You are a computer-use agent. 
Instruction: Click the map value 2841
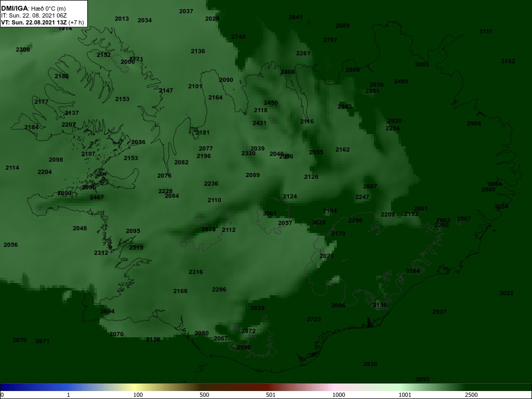(295, 18)
